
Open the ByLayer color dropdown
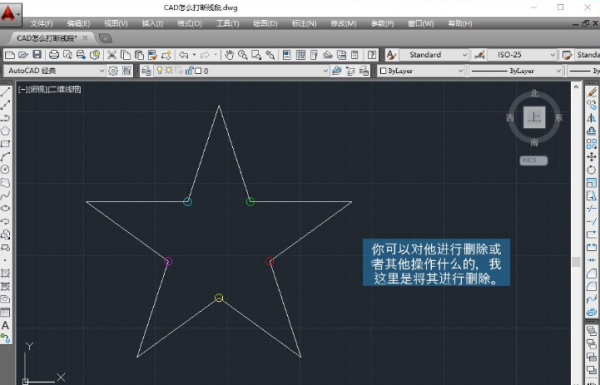tap(460, 71)
